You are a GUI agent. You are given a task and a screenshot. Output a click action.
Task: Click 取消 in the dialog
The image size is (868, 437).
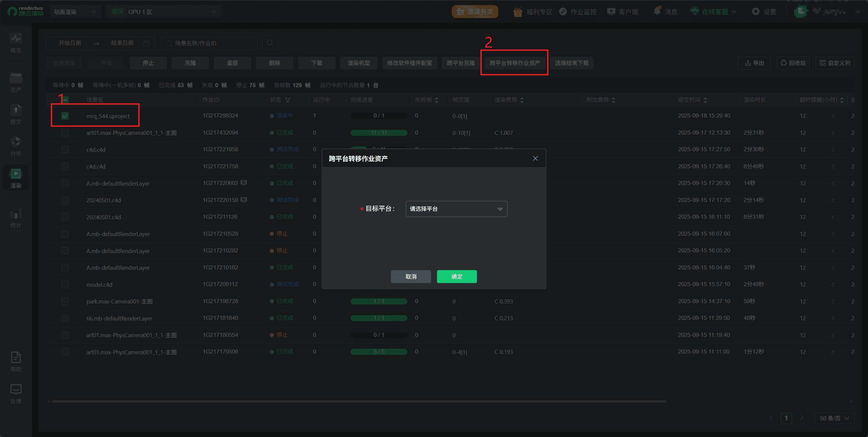click(x=411, y=277)
